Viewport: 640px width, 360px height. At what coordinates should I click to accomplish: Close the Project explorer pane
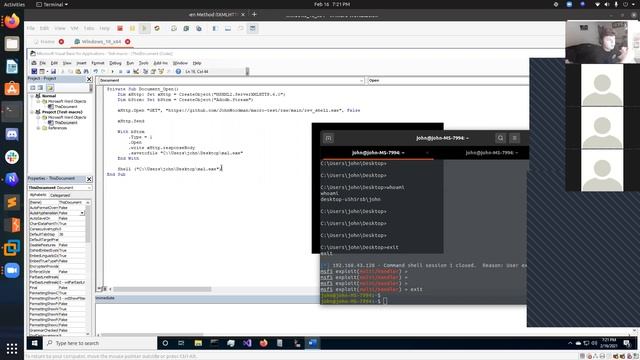tap(89, 79)
